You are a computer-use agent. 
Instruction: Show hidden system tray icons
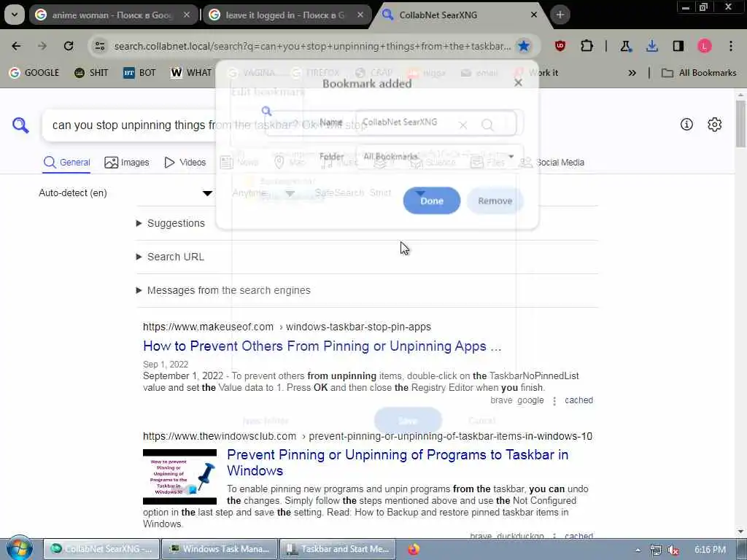click(638, 550)
